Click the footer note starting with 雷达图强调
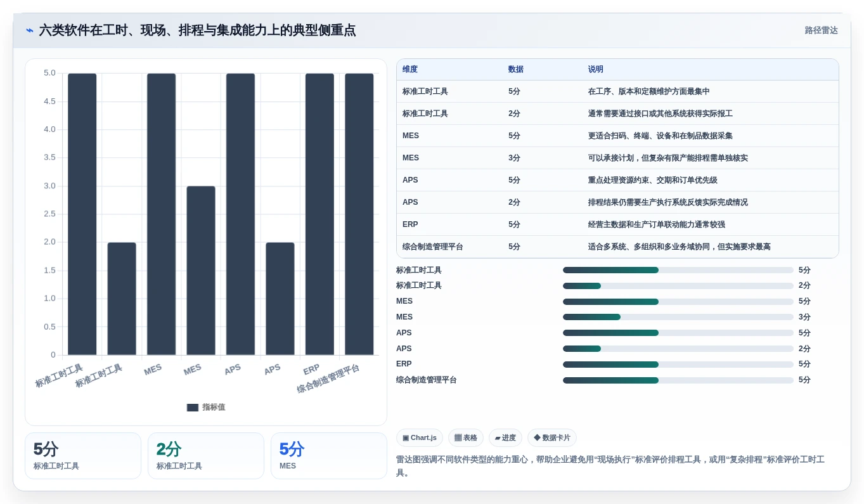 pos(610,466)
